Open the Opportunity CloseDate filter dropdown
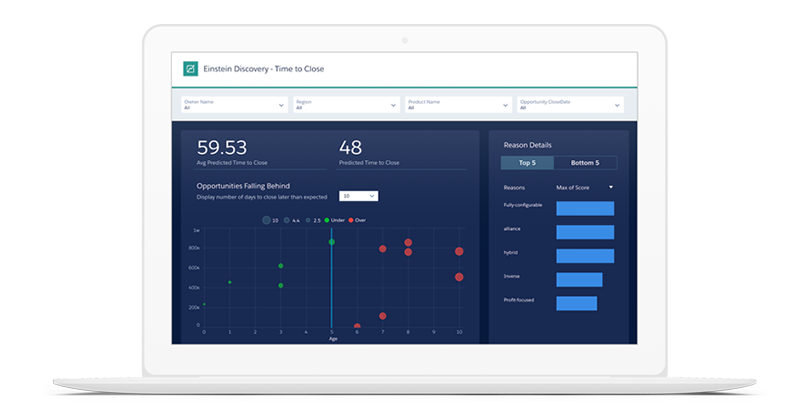 coord(570,105)
